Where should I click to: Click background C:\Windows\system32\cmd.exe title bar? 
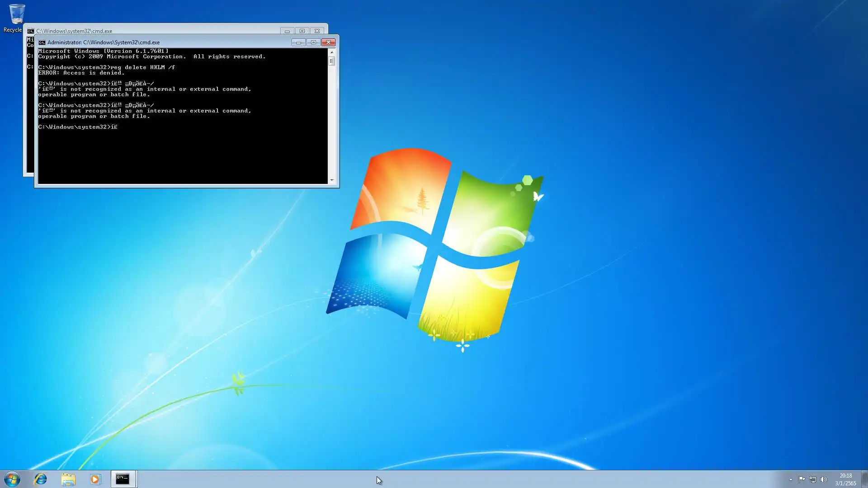pos(181,31)
